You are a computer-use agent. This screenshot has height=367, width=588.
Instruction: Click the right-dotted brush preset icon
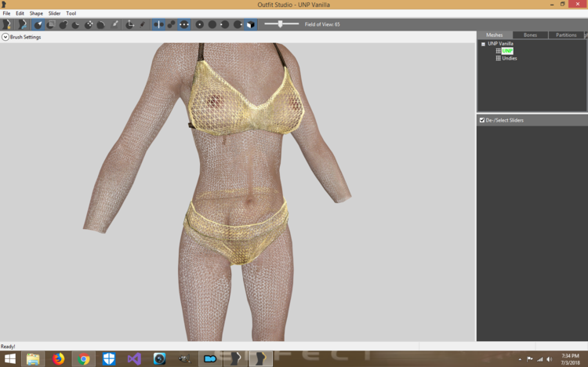click(x=238, y=24)
